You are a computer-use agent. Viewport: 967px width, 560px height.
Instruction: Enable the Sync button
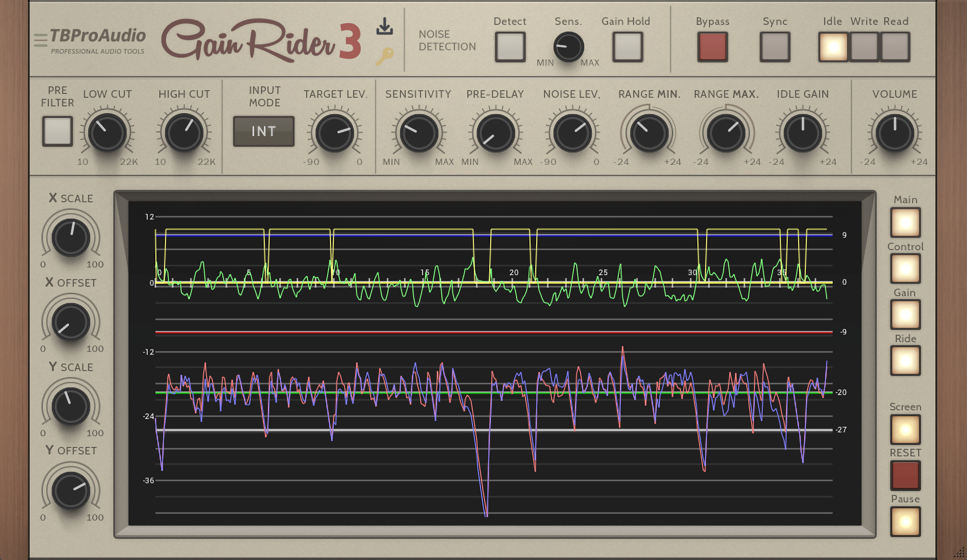click(x=775, y=47)
